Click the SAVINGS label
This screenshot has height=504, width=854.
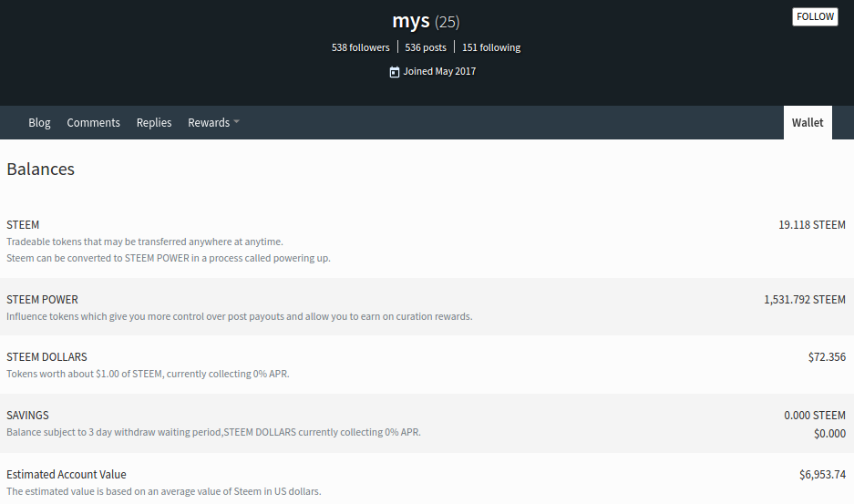[x=27, y=416]
